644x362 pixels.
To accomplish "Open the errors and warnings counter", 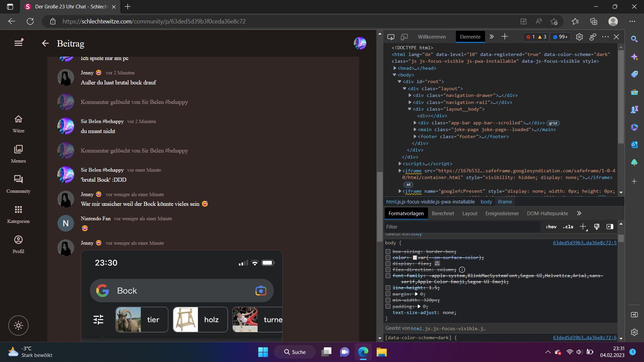I will click(536, 37).
